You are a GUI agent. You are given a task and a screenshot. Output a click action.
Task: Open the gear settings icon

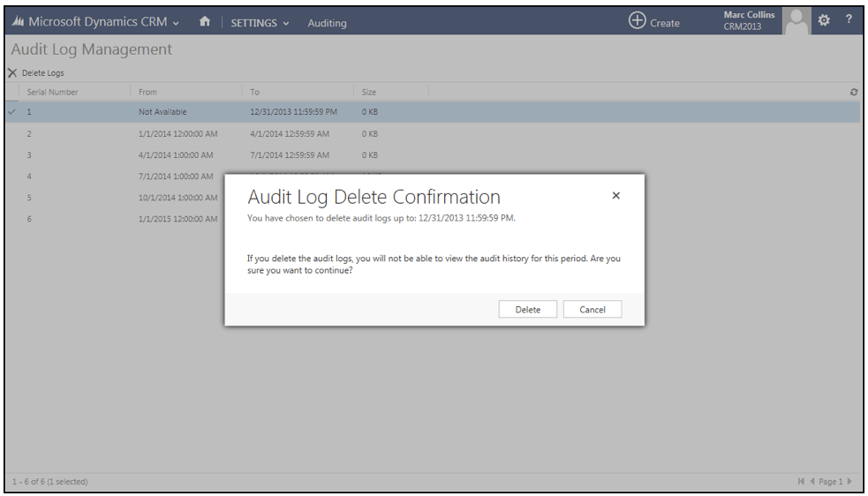(x=824, y=20)
